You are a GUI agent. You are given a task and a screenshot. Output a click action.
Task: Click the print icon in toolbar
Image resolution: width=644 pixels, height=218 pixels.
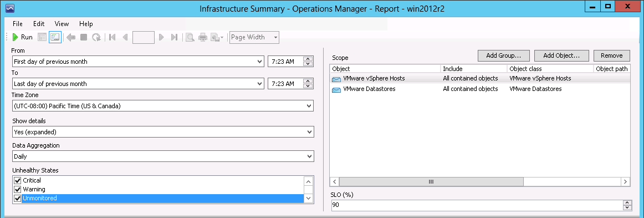pyautogui.click(x=202, y=37)
